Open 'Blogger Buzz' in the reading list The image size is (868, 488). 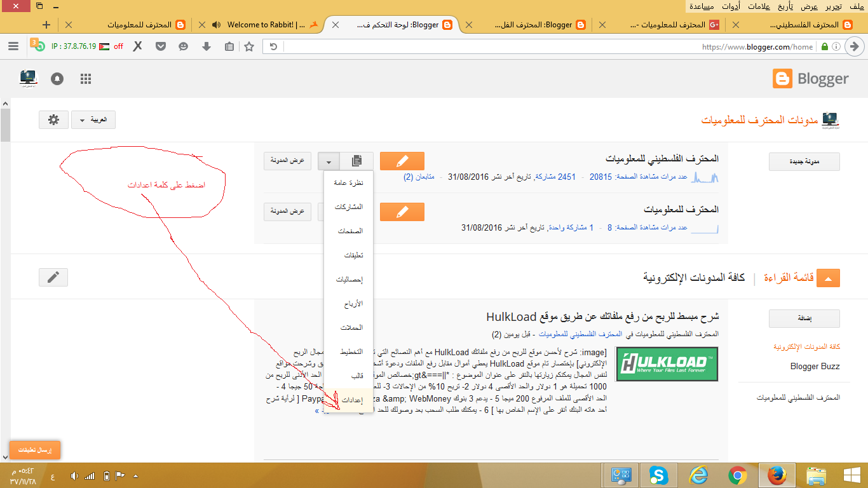click(x=815, y=367)
